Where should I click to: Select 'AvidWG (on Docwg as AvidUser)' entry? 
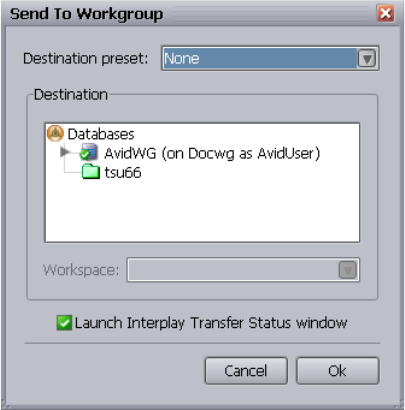212,153
